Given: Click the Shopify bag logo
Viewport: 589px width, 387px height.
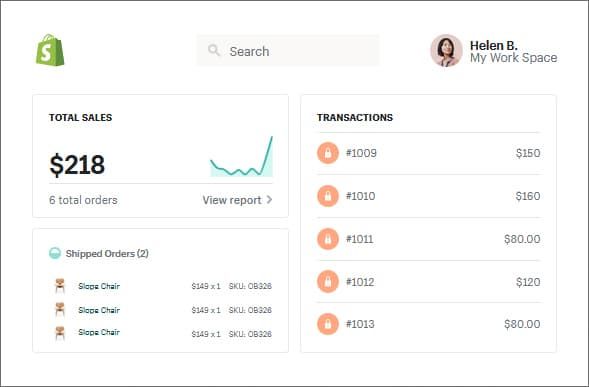Looking at the screenshot, I should [50, 50].
